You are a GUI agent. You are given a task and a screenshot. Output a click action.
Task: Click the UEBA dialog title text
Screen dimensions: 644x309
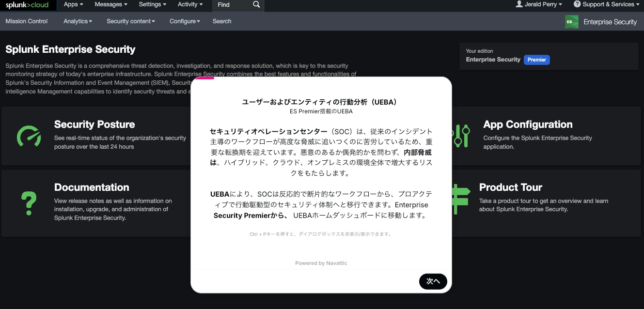[321, 102]
